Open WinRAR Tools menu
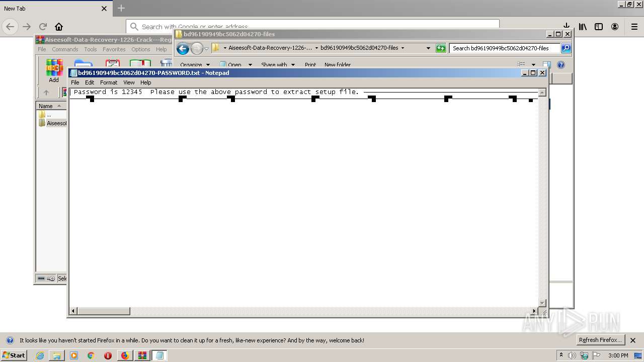The width and height of the screenshot is (644, 362). (x=91, y=49)
